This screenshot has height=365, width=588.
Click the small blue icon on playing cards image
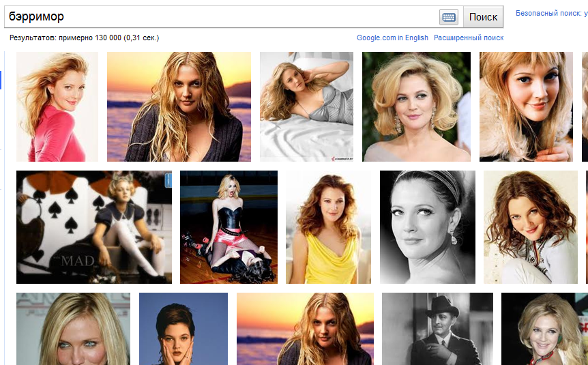pyautogui.click(x=168, y=179)
